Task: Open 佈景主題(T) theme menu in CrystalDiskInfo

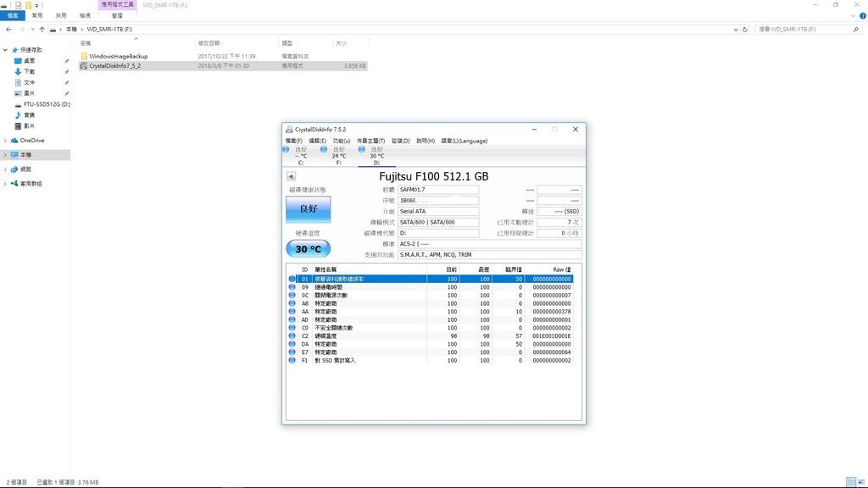Action: click(371, 141)
